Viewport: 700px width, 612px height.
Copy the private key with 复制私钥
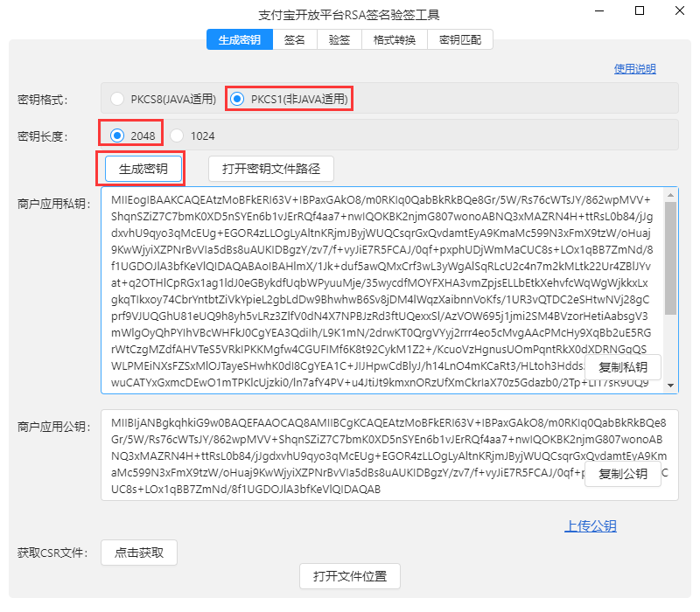click(623, 367)
